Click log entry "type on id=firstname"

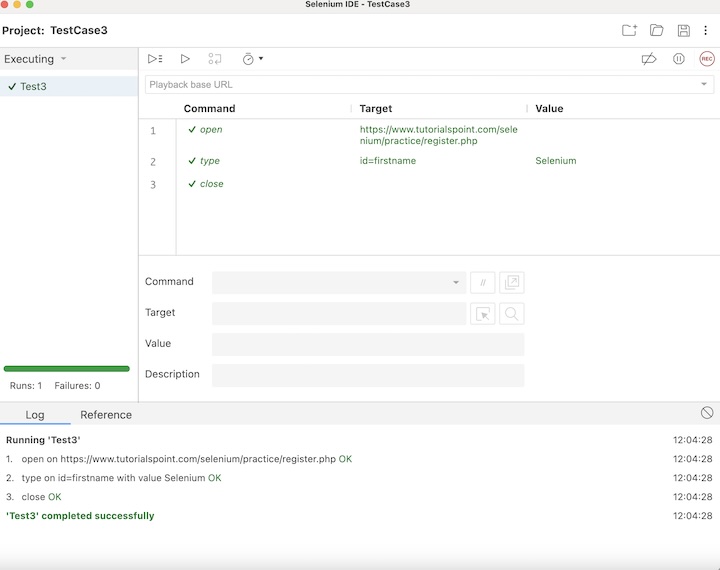[121, 478]
